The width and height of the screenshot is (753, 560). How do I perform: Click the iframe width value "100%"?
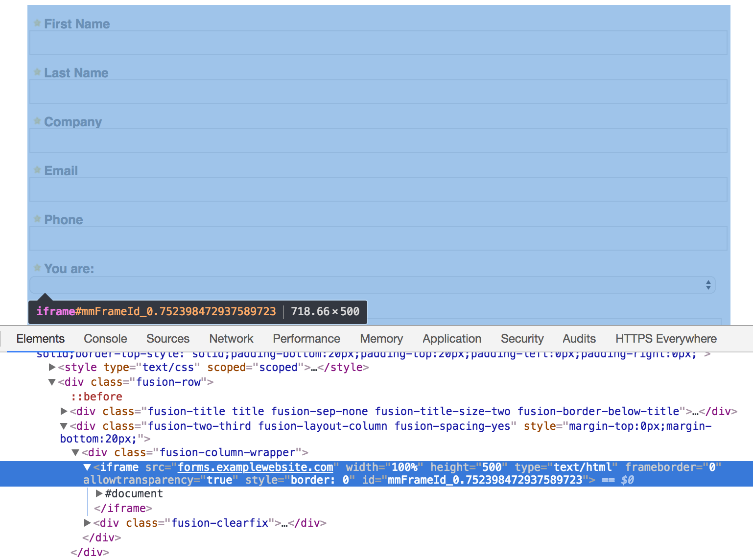coord(404,467)
